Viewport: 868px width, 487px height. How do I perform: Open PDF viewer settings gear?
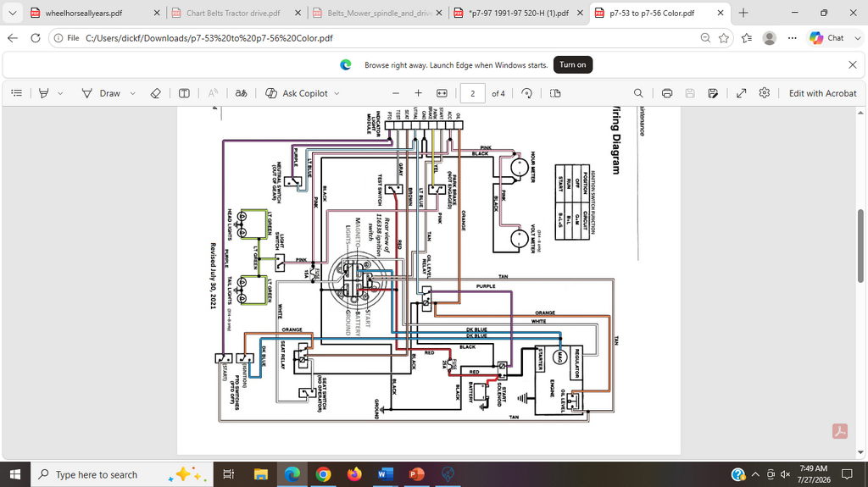click(765, 93)
